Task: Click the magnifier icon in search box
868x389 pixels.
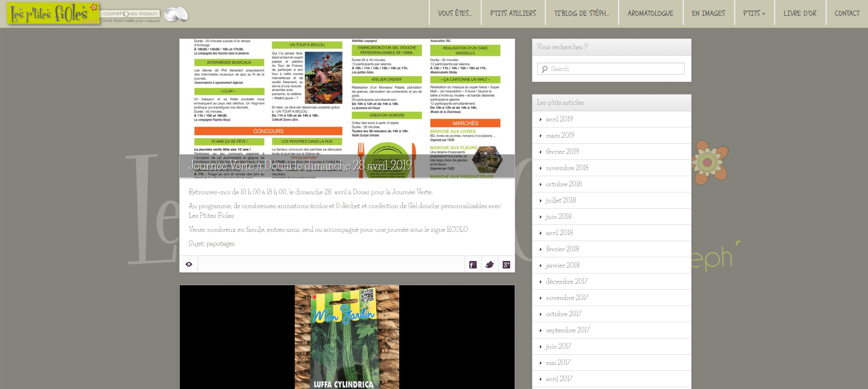Action: click(x=544, y=69)
